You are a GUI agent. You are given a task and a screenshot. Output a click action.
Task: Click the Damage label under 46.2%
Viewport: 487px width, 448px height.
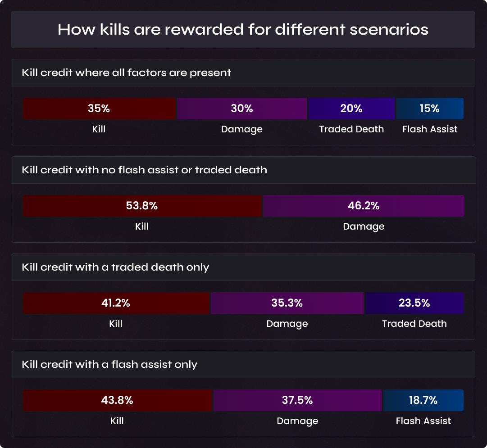tap(364, 226)
